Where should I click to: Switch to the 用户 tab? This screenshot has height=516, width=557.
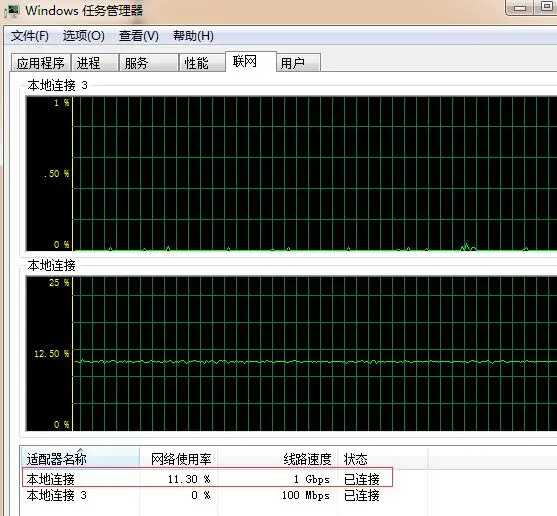(x=298, y=63)
